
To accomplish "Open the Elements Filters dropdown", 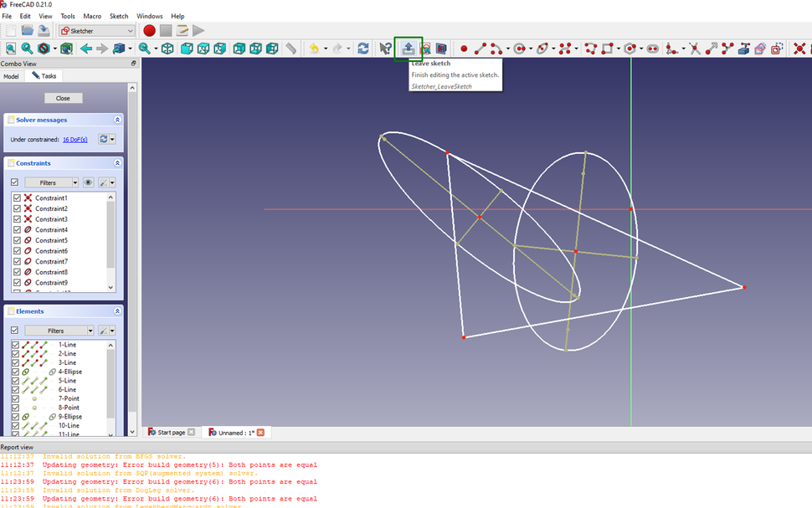I will pyautogui.click(x=59, y=331).
